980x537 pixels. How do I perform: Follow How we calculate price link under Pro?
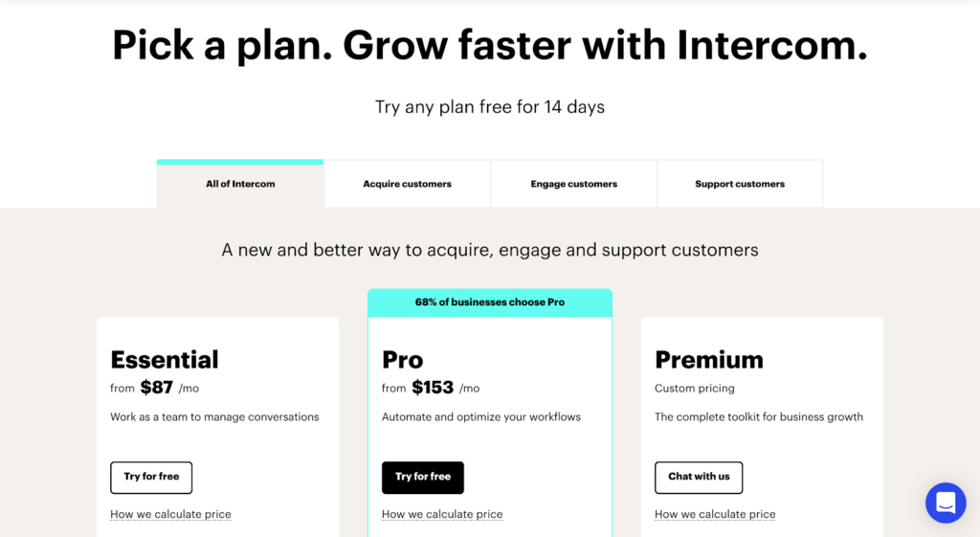pos(442,514)
